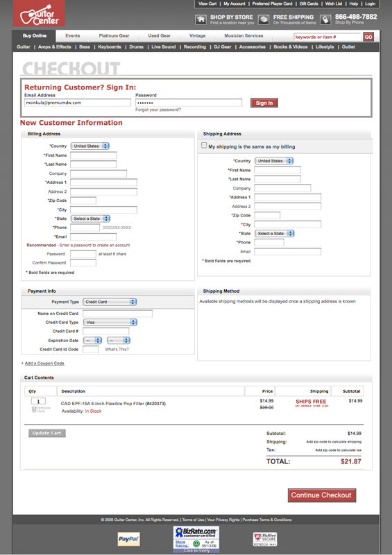Click the Shop By Phone icon
This screenshot has width=392, height=555.
(325, 19)
